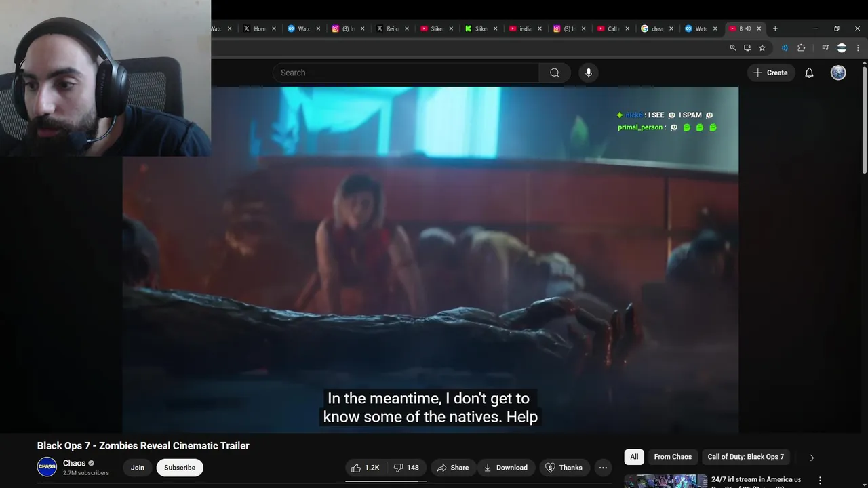The image size is (868, 488).
Task: Open a new browser tab
Action: [x=775, y=28]
